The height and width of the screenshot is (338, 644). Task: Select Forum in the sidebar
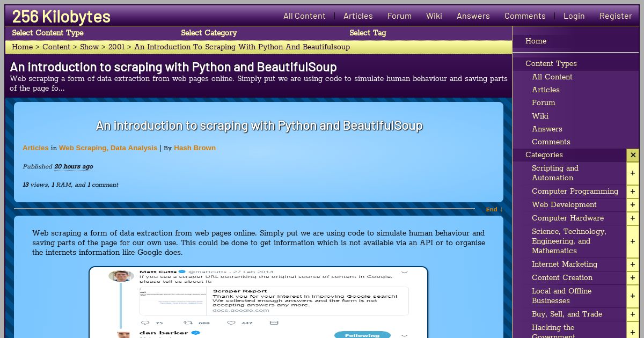coord(544,103)
